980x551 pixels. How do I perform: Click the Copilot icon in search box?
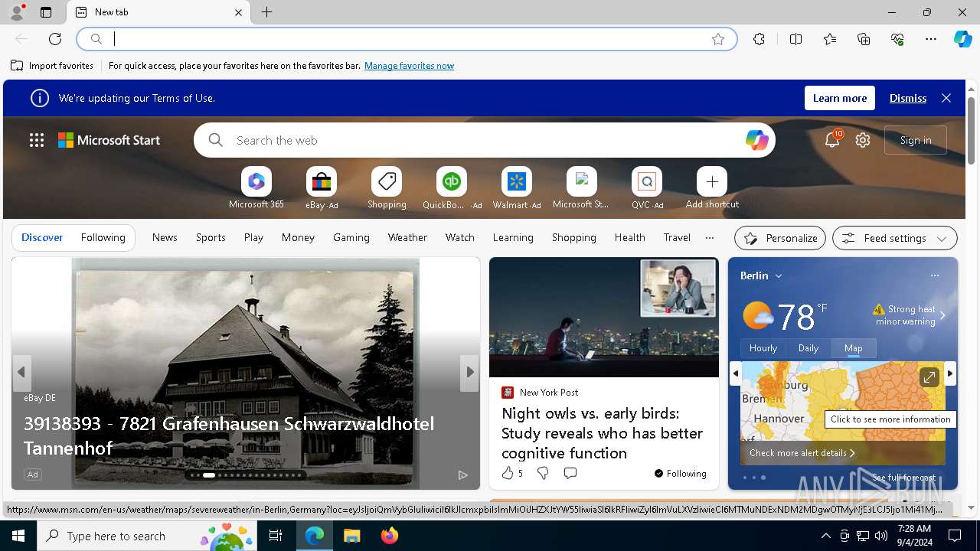756,140
